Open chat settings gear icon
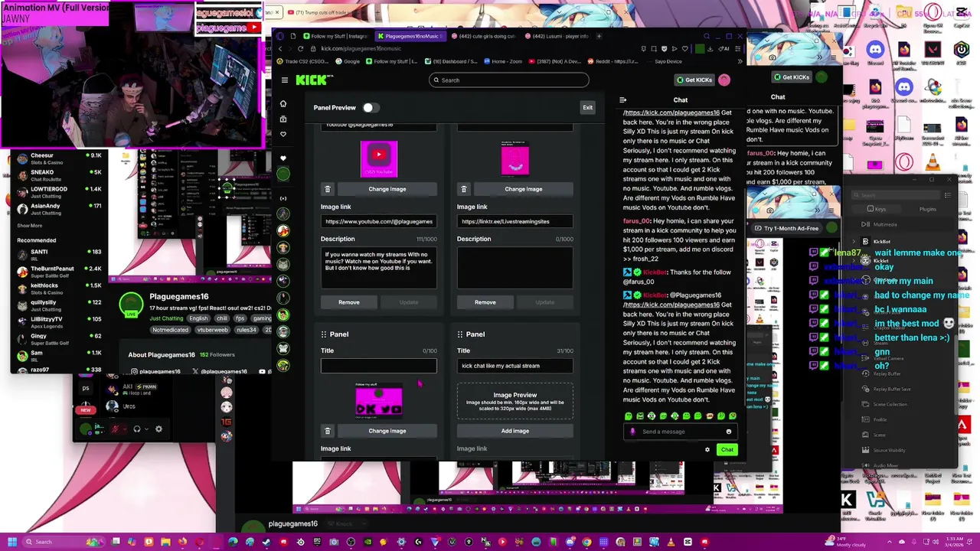Viewport: 980px width, 551px height. pos(707,450)
